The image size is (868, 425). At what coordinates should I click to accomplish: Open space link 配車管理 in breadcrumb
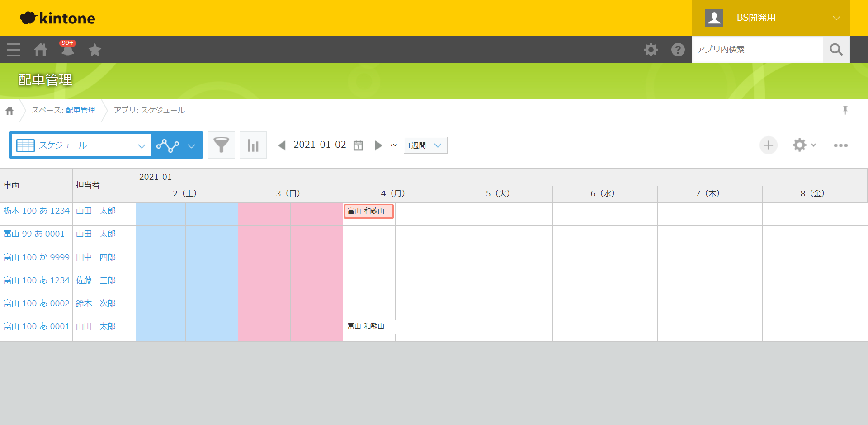(80, 110)
